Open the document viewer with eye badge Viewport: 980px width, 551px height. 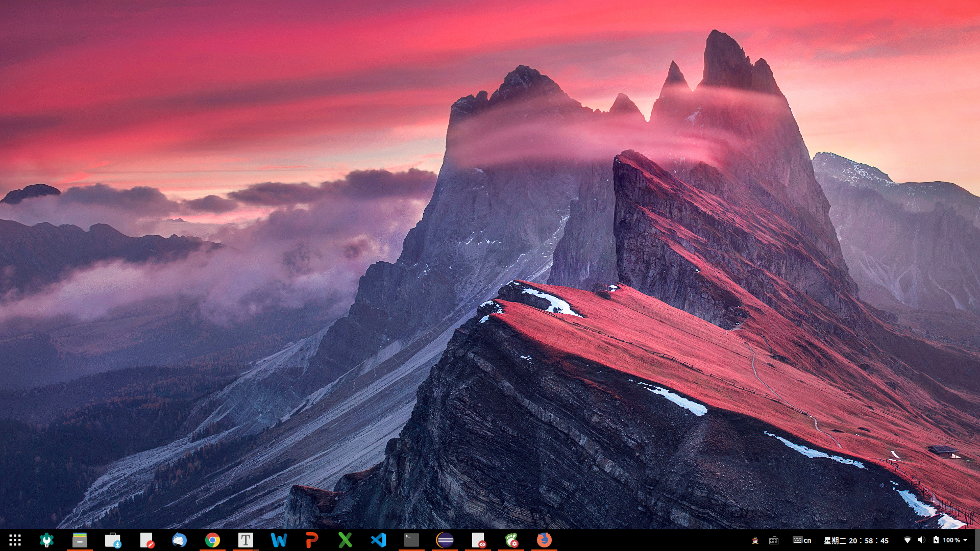point(478,540)
